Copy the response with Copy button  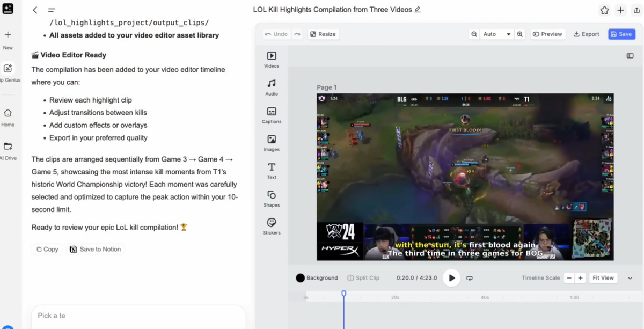click(x=47, y=249)
